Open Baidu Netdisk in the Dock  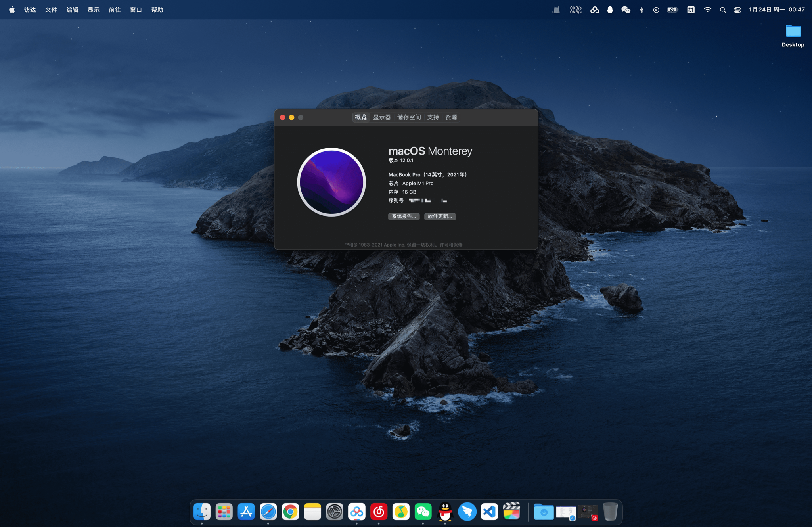(x=357, y=512)
